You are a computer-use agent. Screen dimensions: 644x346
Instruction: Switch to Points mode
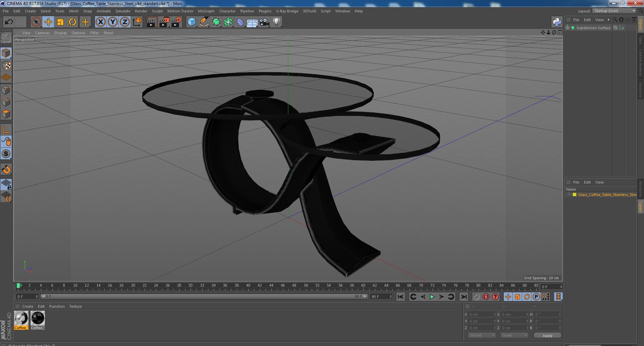coord(6,90)
